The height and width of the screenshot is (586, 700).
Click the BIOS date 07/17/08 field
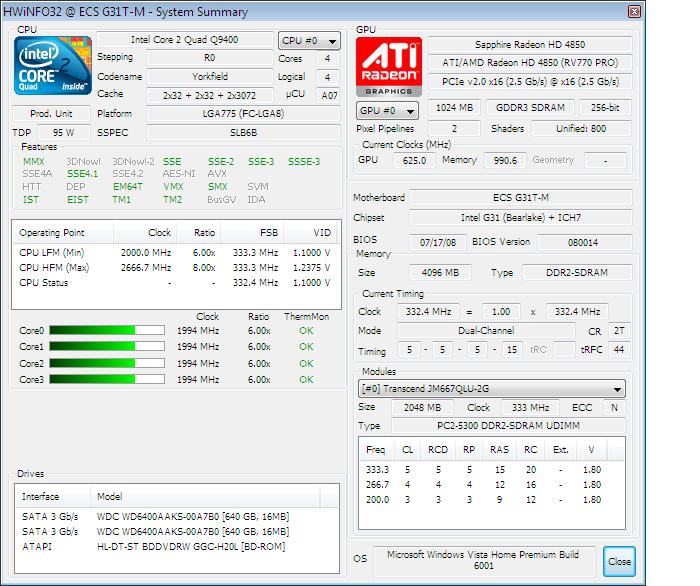click(438, 242)
